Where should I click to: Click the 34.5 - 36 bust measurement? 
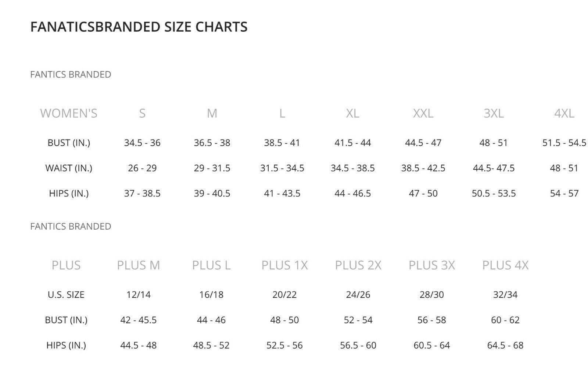click(142, 143)
